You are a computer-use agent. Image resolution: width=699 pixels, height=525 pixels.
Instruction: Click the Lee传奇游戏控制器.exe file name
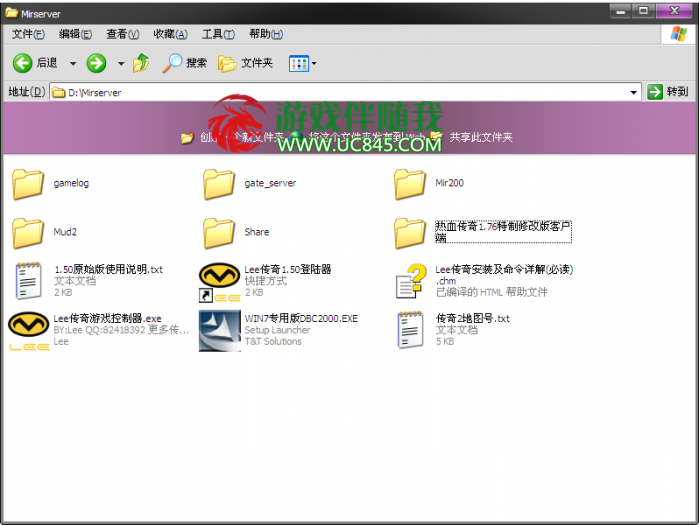(x=107, y=318)
